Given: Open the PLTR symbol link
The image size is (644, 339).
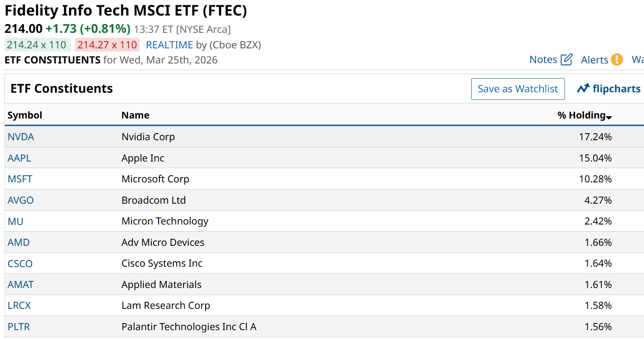Looking at the screenshot, I should [x=19, y=327].
